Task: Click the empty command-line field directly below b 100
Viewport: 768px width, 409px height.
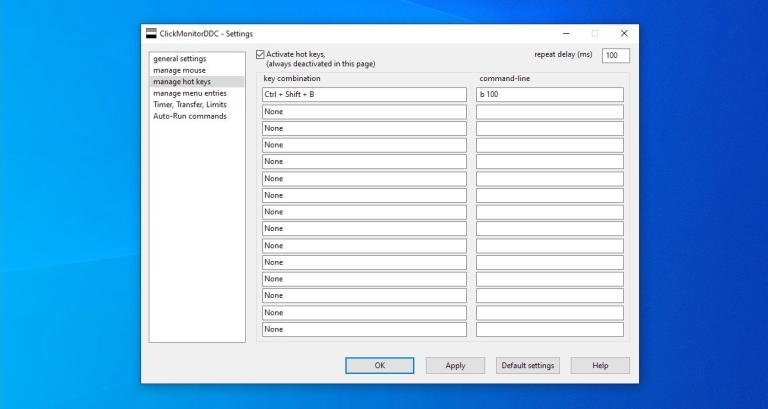Action: pyautogui.click(x=550, y=112)
